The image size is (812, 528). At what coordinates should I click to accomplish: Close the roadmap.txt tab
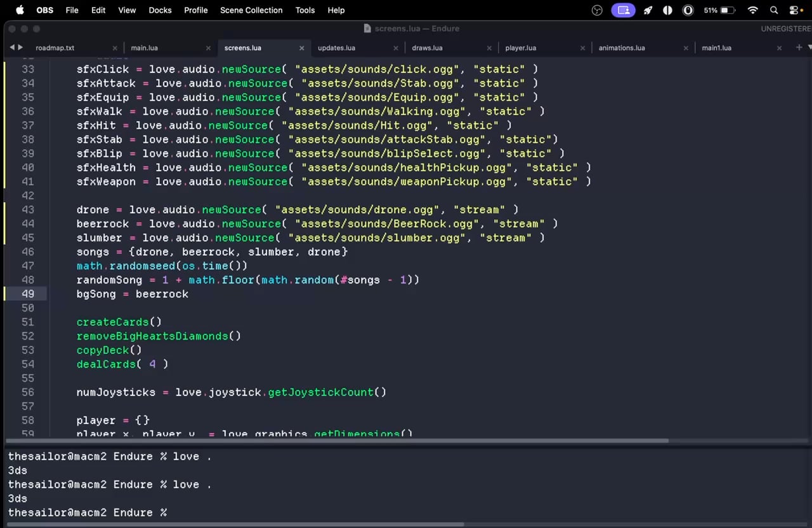(x=115, y=48)
